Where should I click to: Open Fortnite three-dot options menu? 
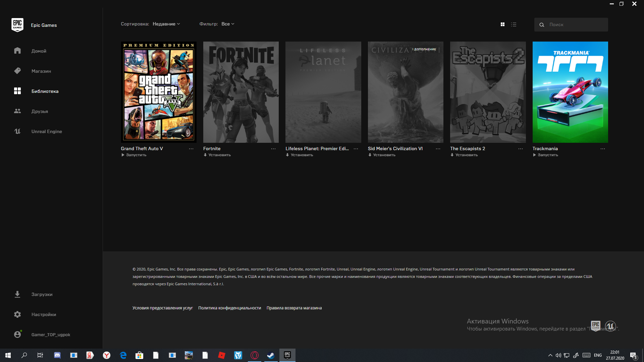[273, 149]
